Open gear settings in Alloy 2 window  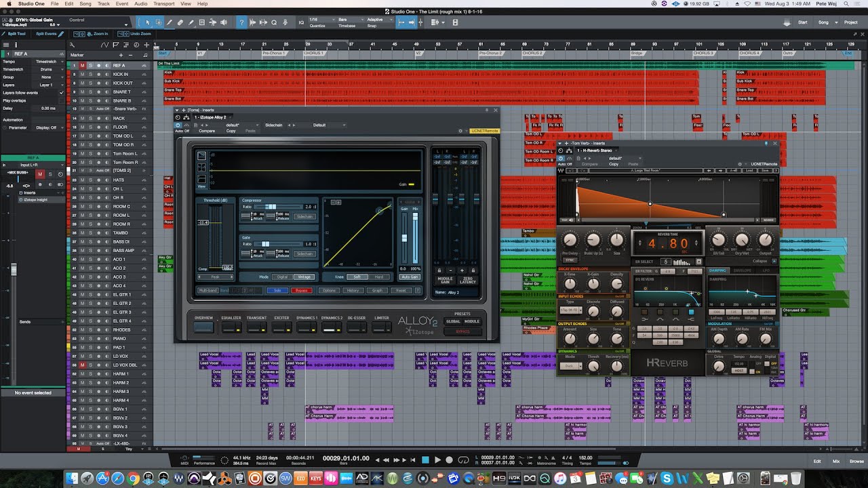(460, 131)
